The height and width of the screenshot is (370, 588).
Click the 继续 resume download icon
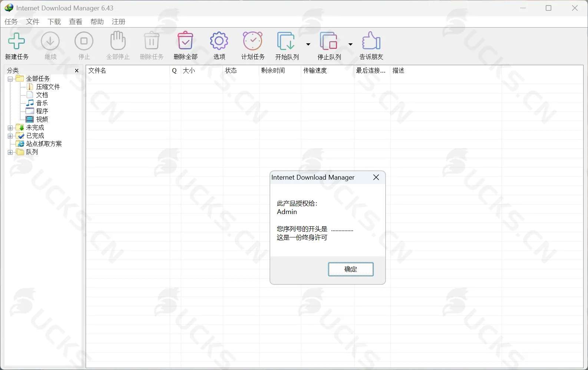pyautogui.click(x=50, y=41)
